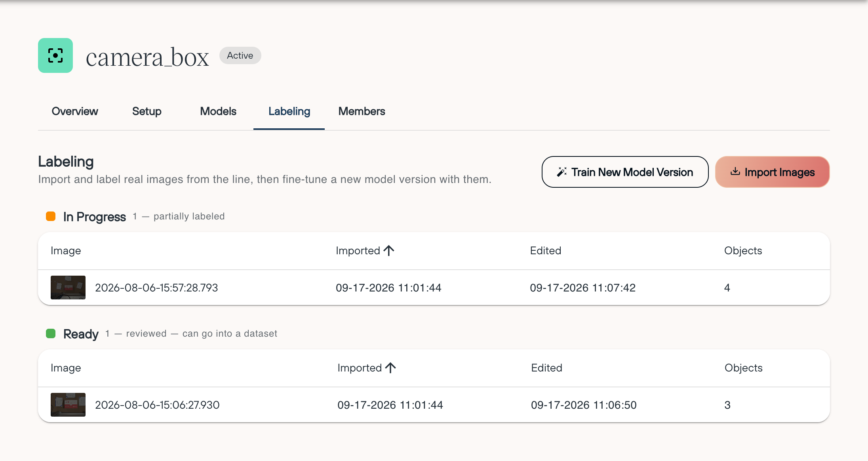Click the orange In Progress status square

click(x=51, y=216)
